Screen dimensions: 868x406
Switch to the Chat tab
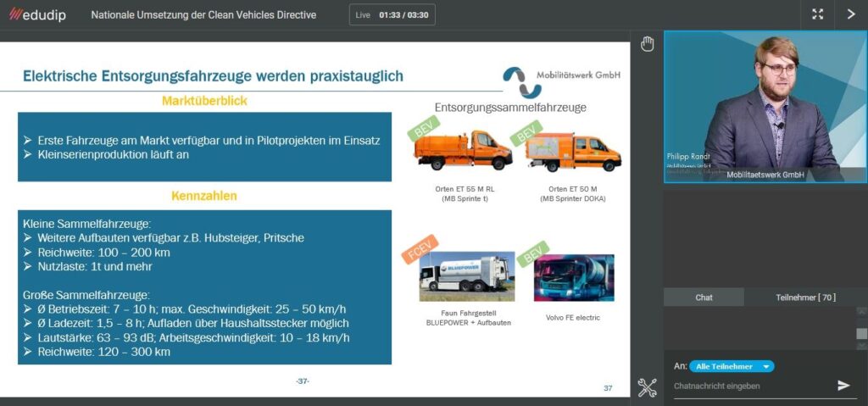point(704,298)
